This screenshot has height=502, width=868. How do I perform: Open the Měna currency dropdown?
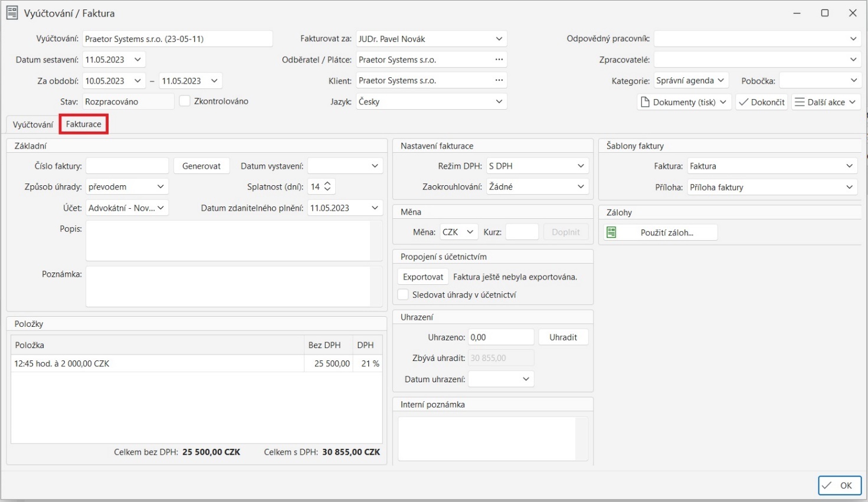pos(470,232)
